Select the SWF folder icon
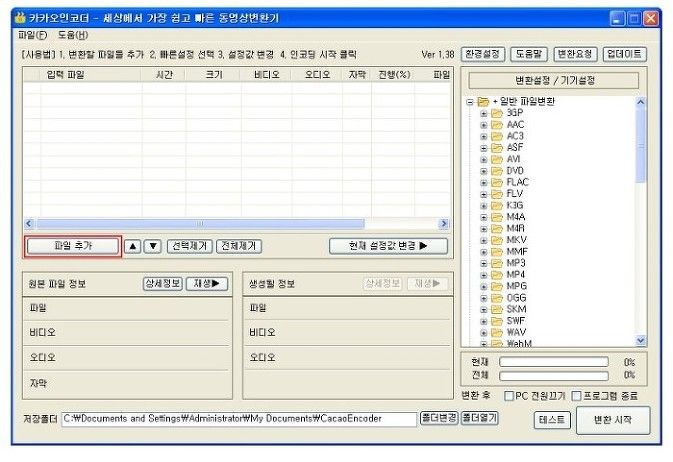The image size is (673, 462). 497,321
